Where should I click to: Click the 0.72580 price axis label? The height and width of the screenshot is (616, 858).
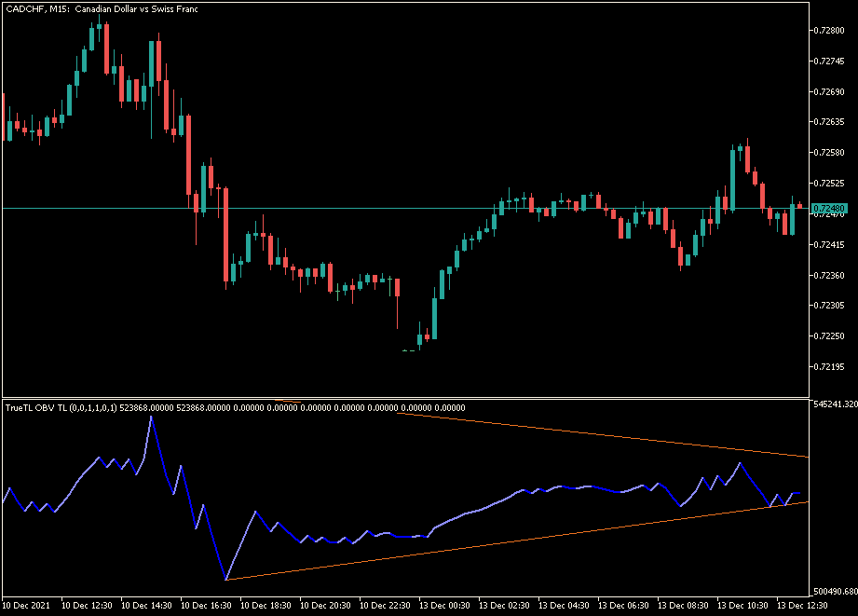click(x=829, y=153)
